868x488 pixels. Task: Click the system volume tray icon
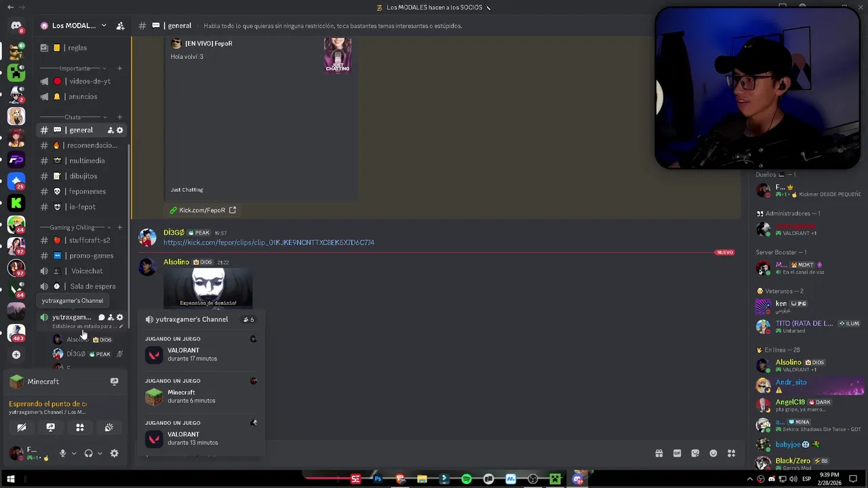(793, 479)
